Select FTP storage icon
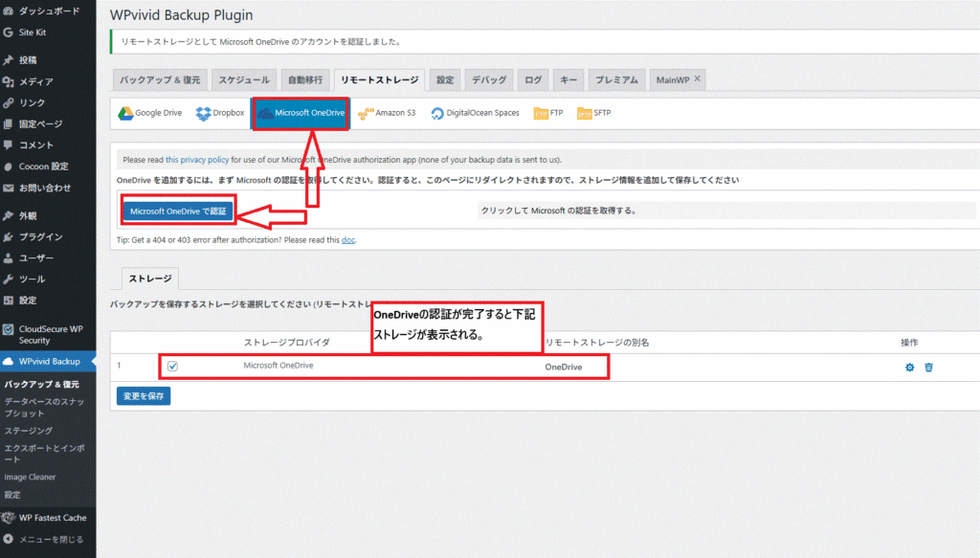The height and width of the screenshot is (558, 980). [x=541, y=113]
